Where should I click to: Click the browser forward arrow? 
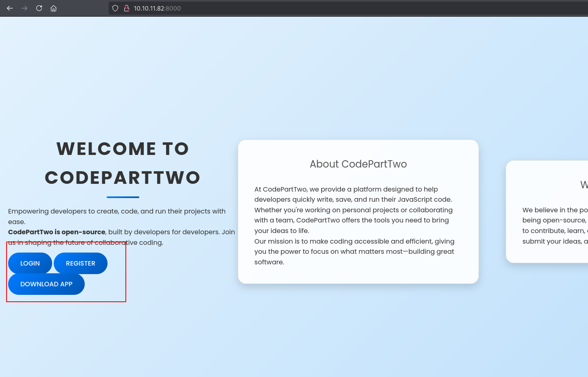click(x=24, y=8)
